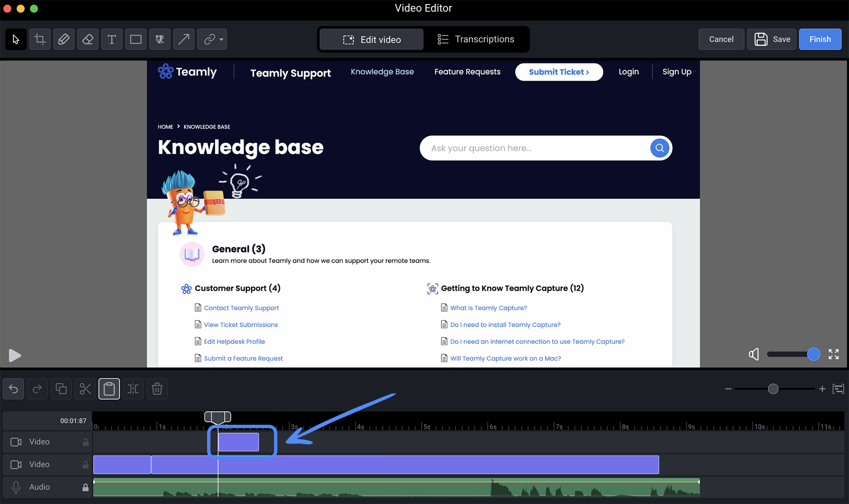The width and height of the screenshot is (849, 504).
Task: Select the Arrow drawing tool
Action: (x=184, y=39)
